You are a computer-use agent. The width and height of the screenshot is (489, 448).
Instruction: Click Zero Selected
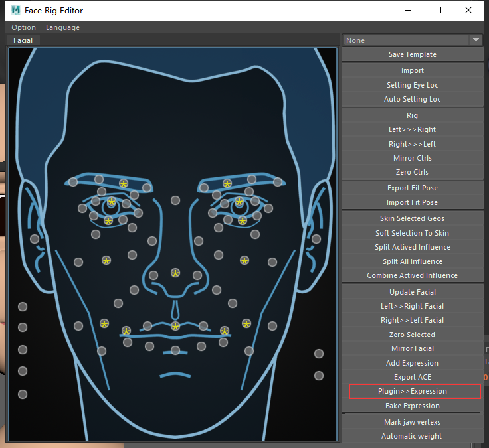click(x=413, y=335)
